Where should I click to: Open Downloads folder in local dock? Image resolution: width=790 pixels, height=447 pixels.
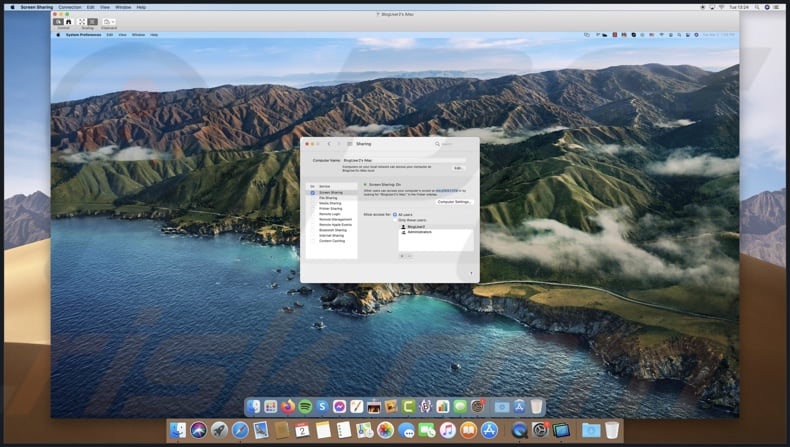click(x=590, y=430)
